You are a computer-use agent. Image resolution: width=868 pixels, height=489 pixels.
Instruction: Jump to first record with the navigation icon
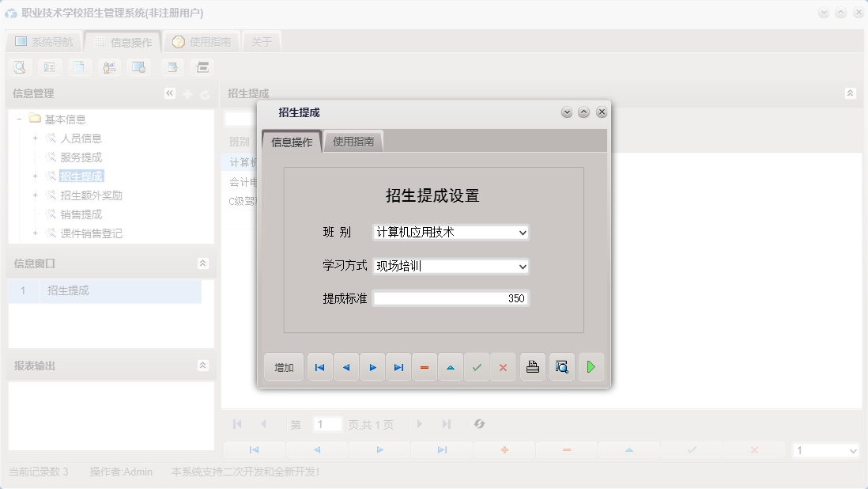319,366
